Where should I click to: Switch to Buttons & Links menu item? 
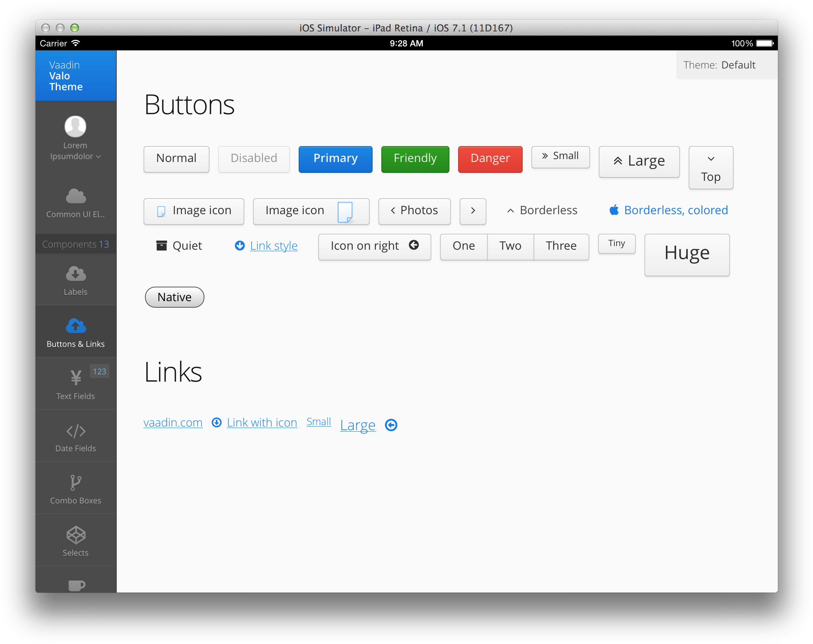(76, 332)
